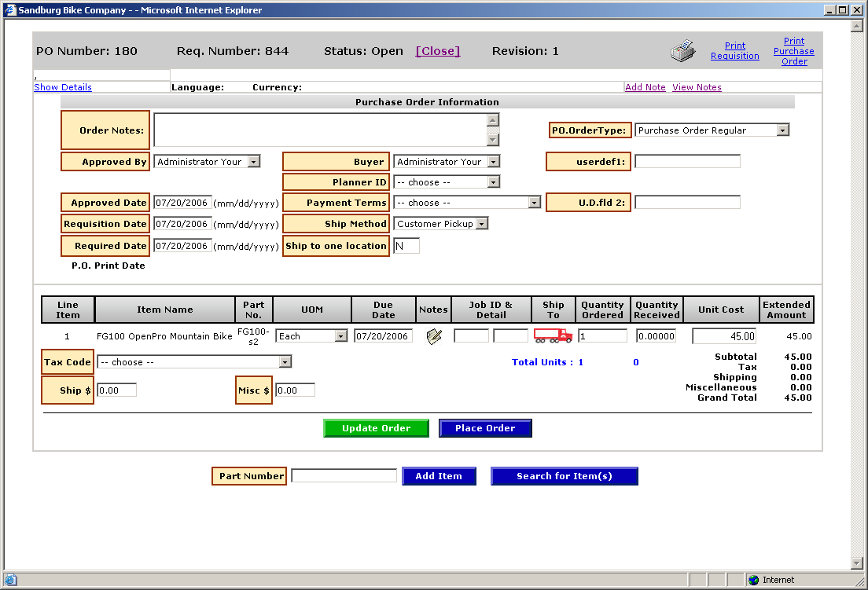This screenshot has width=868, height=590.
Task: Click the red Ship To truck icon
Action: click(553, 336)
